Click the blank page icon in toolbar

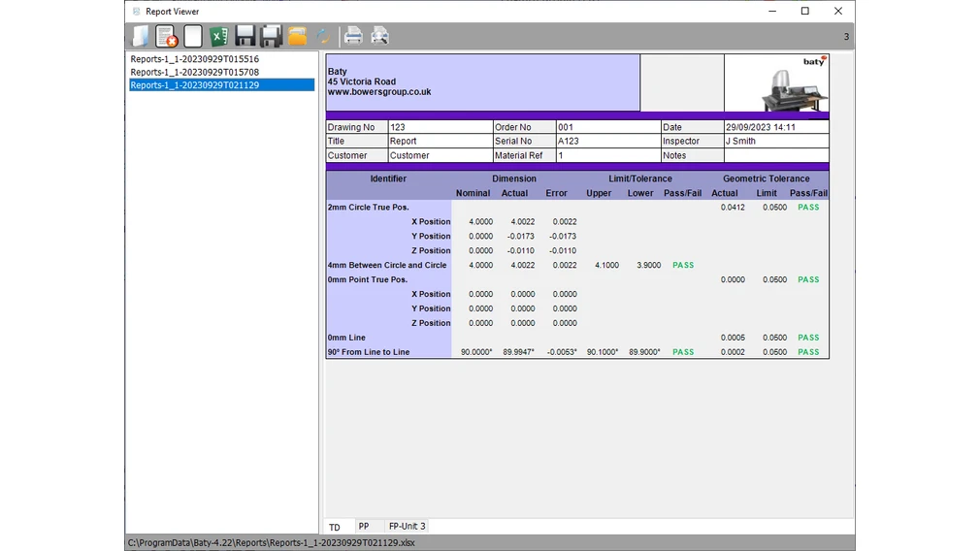(193, 36)
